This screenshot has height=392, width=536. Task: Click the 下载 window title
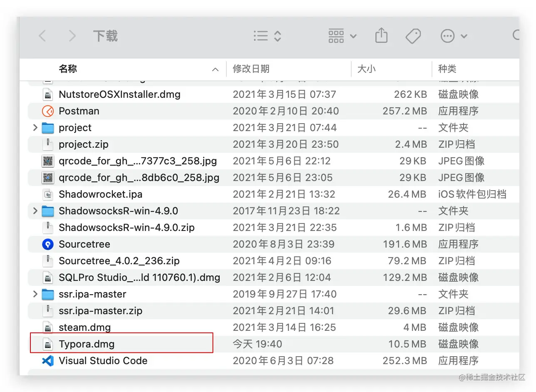click(105, 36)
